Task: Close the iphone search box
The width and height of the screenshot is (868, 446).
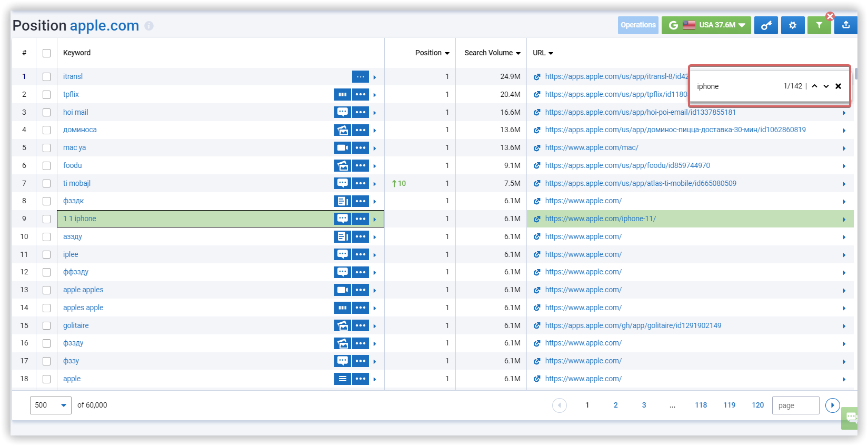Action: pyautogui.click(x=839, y=86)
